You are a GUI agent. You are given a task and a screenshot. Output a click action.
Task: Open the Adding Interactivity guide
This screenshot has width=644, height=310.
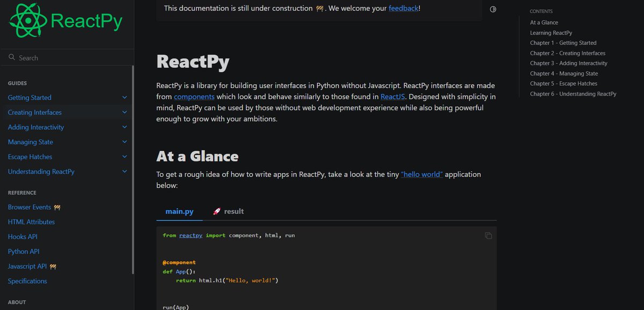[x=36, y=127]
